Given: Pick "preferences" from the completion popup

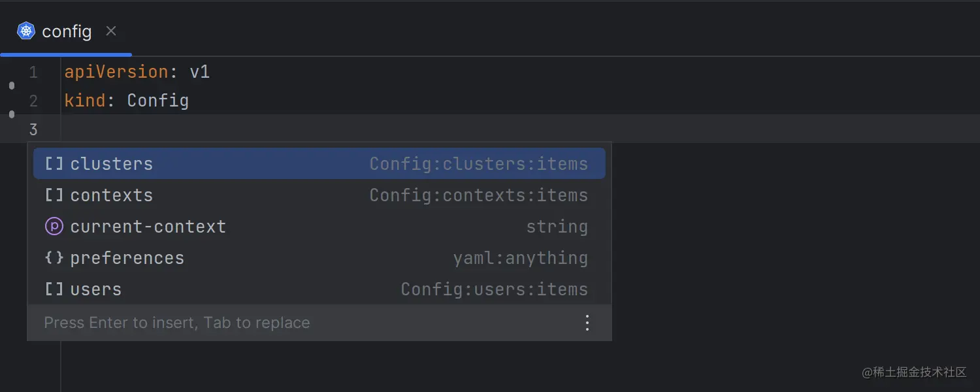Looking at the screenshot, I should click(x=127, y=257).
